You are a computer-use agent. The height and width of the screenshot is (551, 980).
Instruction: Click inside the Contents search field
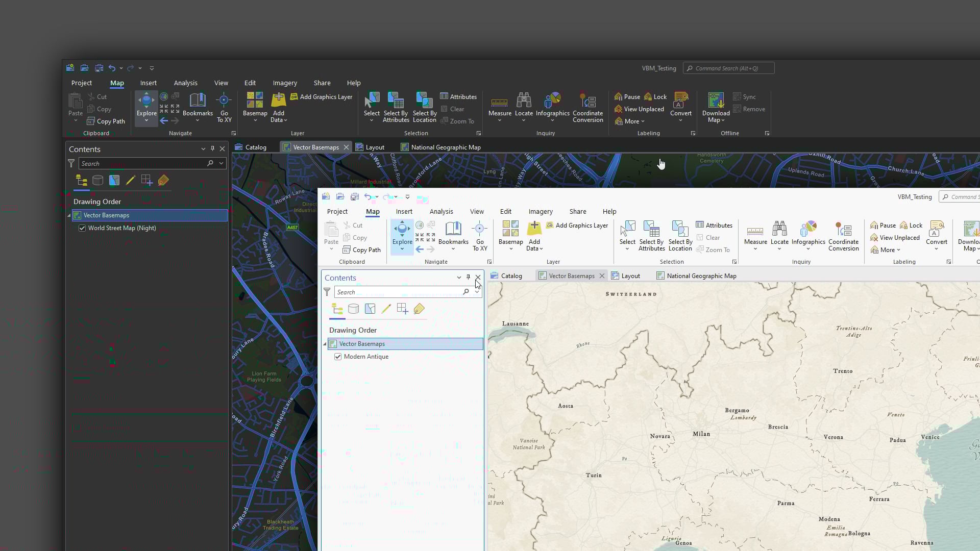[398, 292]
